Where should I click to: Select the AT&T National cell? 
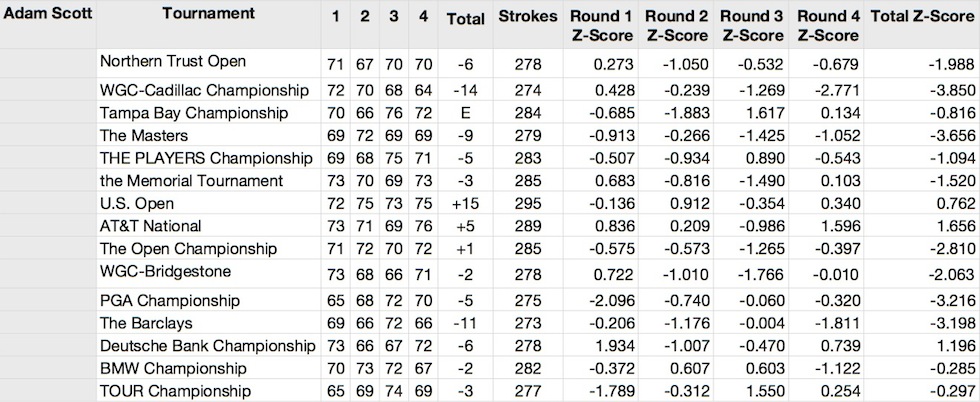click(x=151, y=226)
